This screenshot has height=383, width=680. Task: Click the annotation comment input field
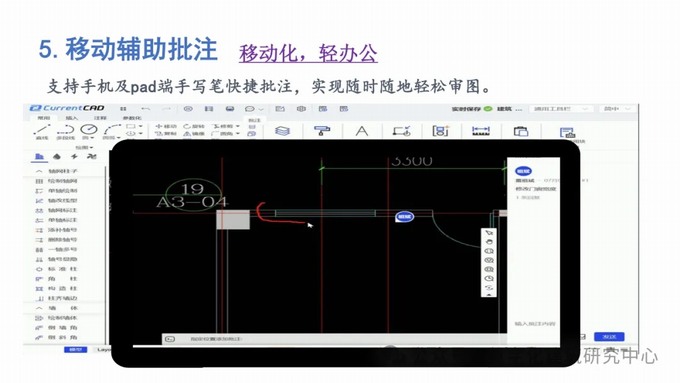(x=535, y=324)
